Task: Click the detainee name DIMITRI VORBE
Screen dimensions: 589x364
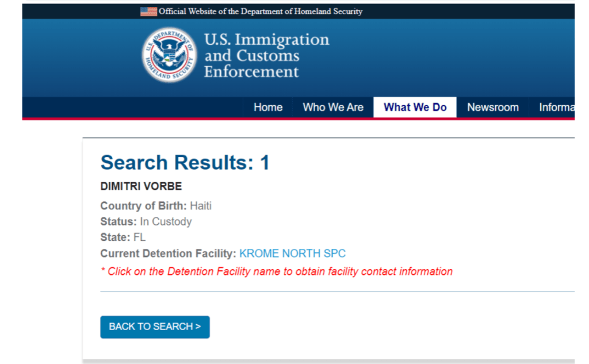Action: 141,187
